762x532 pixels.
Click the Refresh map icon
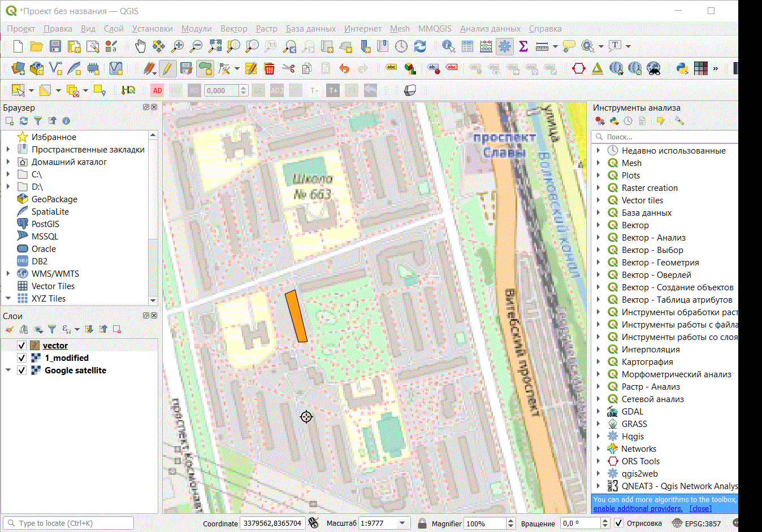pyautogui.click(x=420, y=46)
